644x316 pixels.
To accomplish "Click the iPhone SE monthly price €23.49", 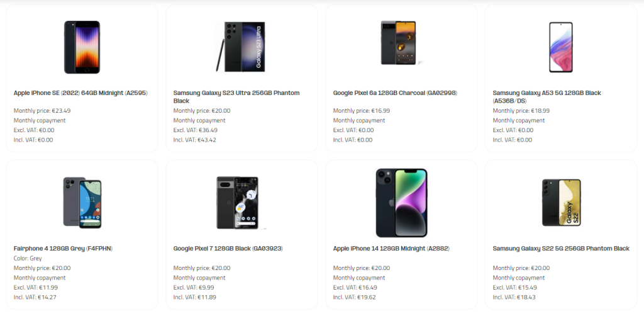I will (42, 111).
